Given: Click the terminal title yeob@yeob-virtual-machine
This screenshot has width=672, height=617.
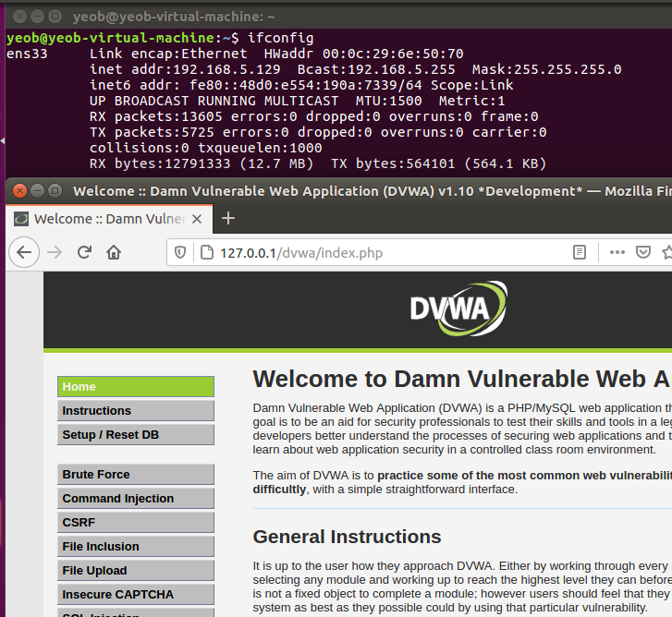Looking at the screenshot, I should (x=174, y=17).
